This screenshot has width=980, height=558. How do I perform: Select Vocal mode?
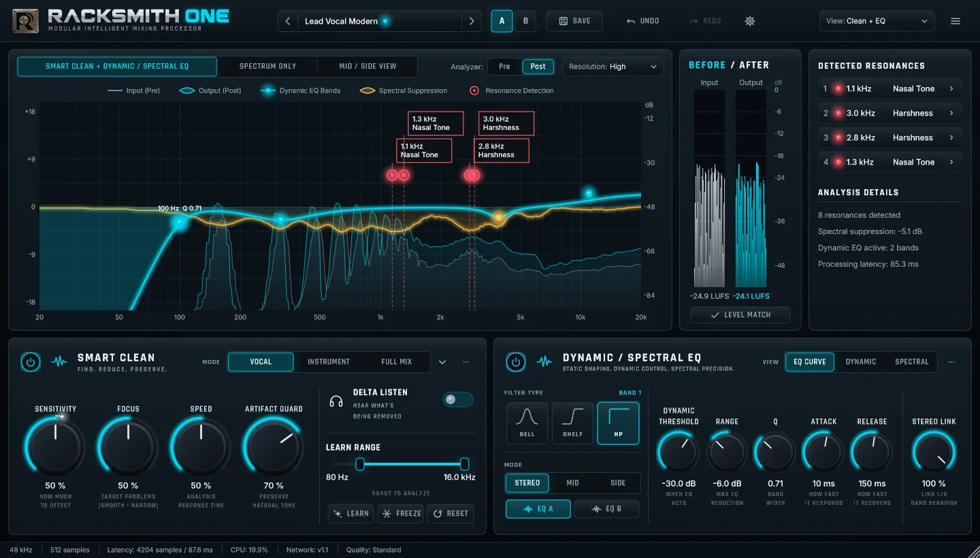click(261, 362)
